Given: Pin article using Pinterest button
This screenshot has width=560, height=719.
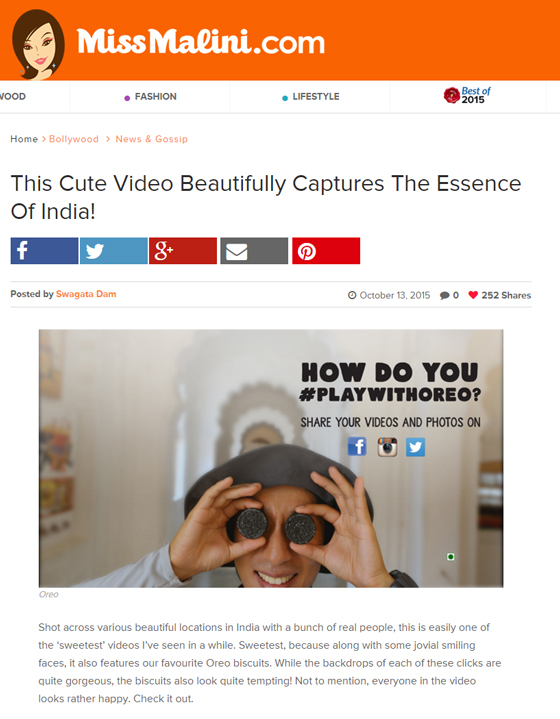Looking at the screenshot, I should coord(326,251).
